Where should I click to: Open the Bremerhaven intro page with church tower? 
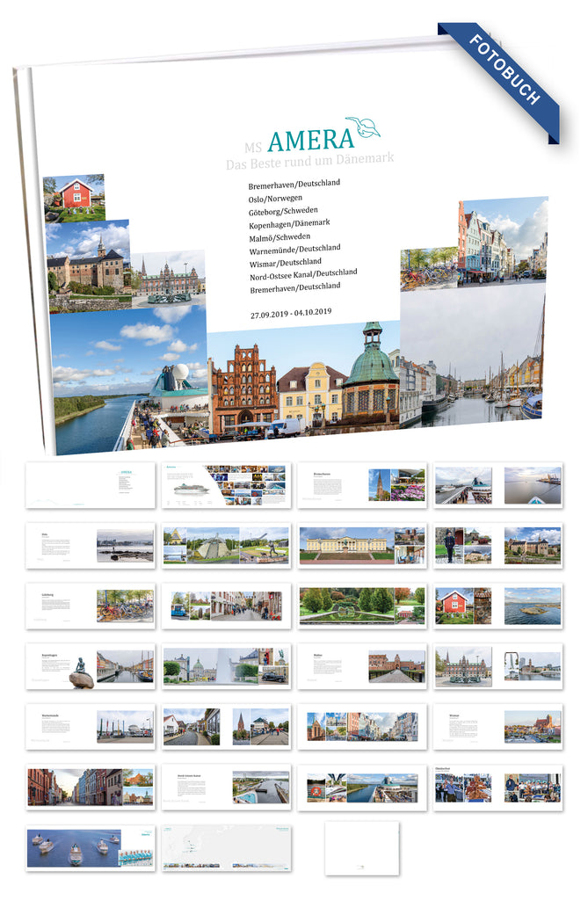tap(362, 485)
